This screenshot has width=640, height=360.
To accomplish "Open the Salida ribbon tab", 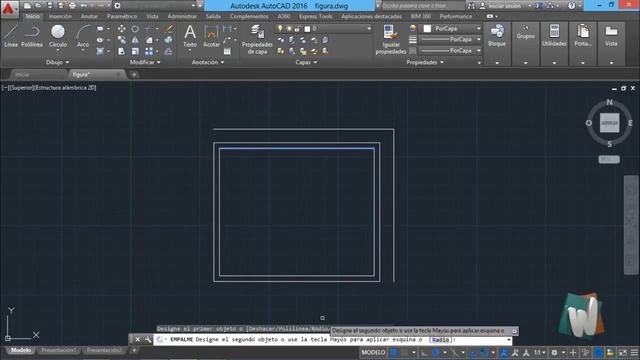I will pos(213,16).
